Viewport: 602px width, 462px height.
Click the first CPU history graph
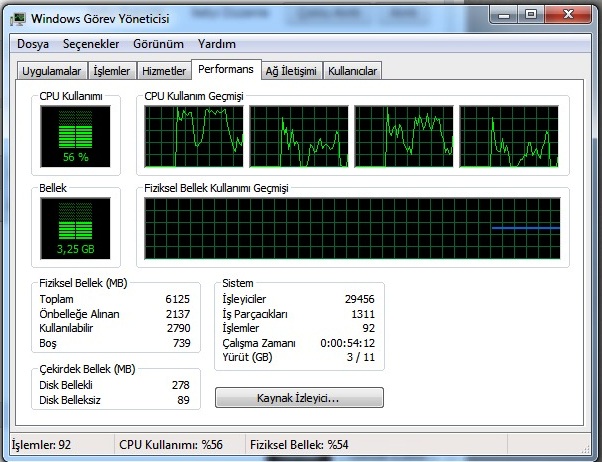pos(194,137)
